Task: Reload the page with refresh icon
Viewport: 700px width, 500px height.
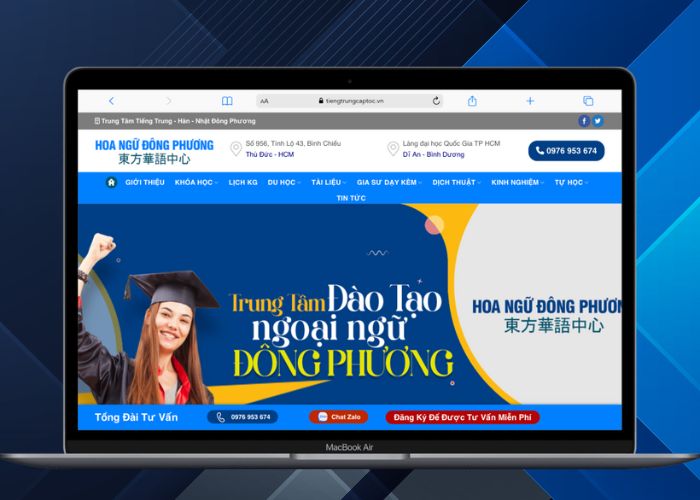Action: click(x=436, y=101)
